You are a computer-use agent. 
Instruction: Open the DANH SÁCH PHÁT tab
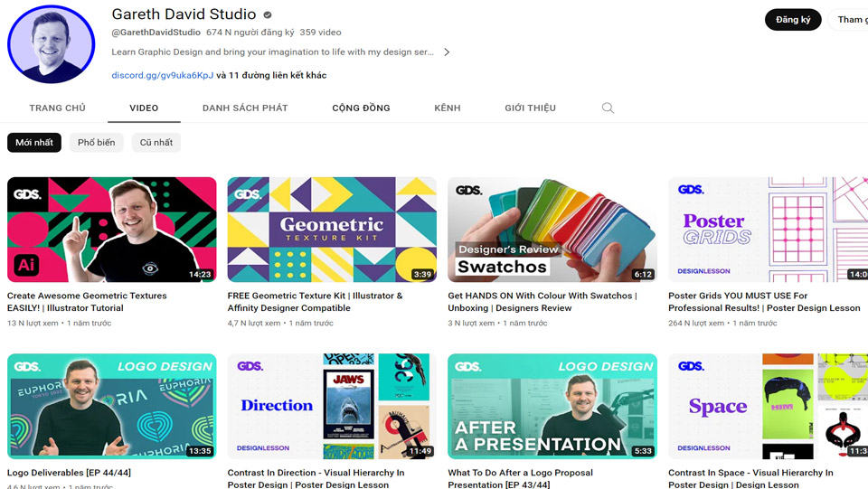point(245,108)
